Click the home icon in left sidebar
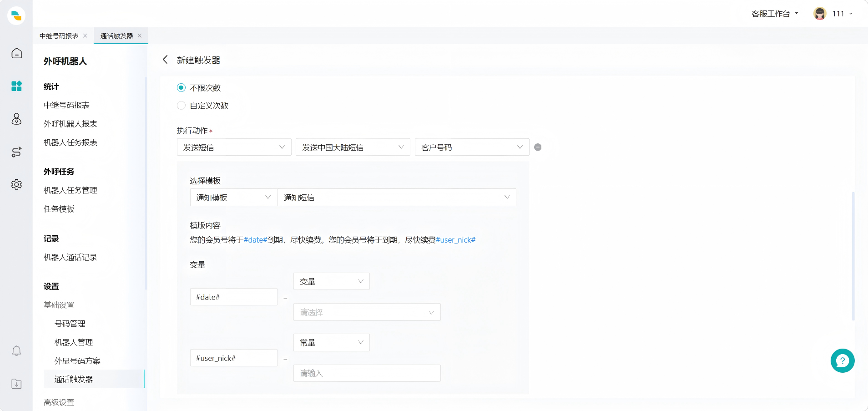Image resolution: width=868 pixels, height=411 pixels. 16,54
